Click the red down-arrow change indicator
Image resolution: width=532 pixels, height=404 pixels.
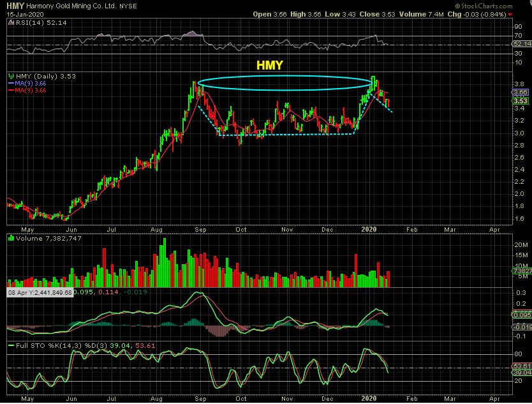pyautogui.click(x=510, y=15)
